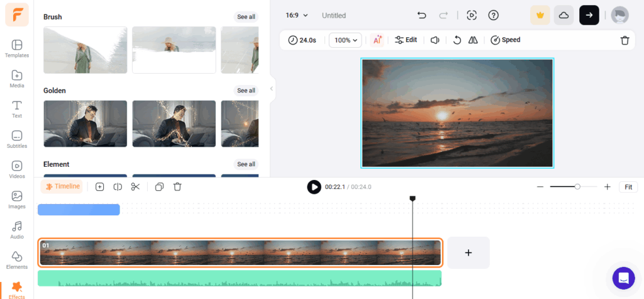
Task: Apply the first Brush effect thumbnail
Action: 86,50
